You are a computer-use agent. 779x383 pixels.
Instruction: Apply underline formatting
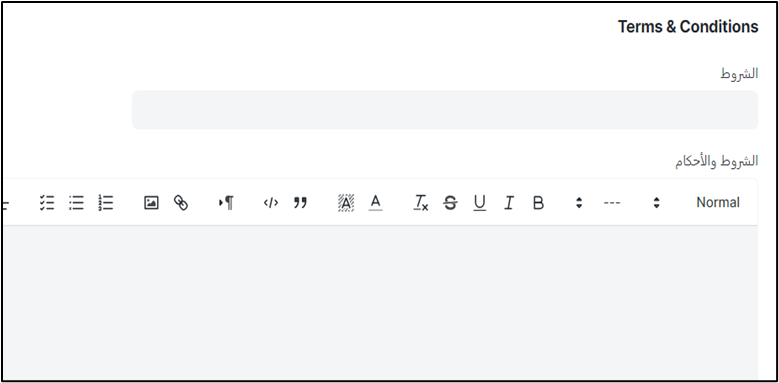(x=479, y=203)
